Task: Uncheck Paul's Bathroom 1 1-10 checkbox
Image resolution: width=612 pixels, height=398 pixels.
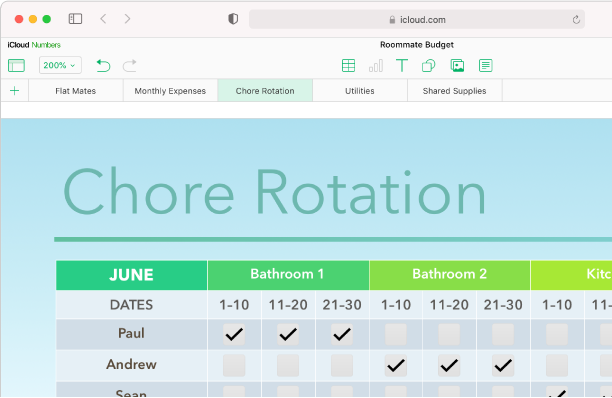Action: 234,334
